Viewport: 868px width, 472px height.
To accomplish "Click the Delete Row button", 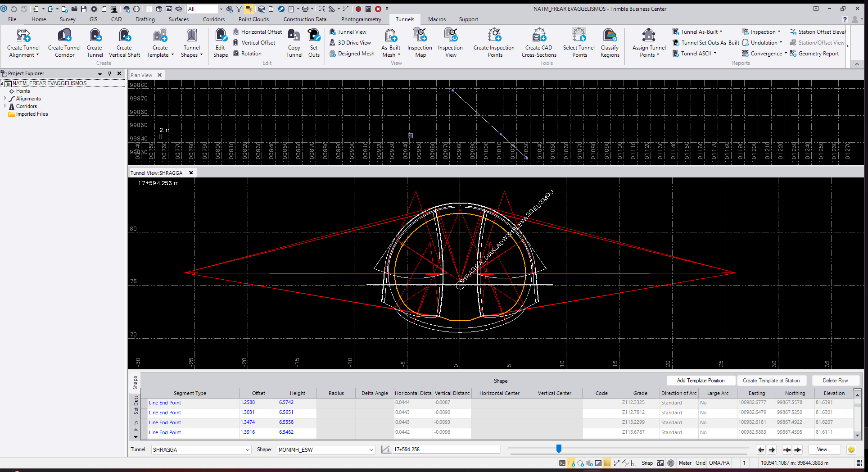I will (835, 381).
